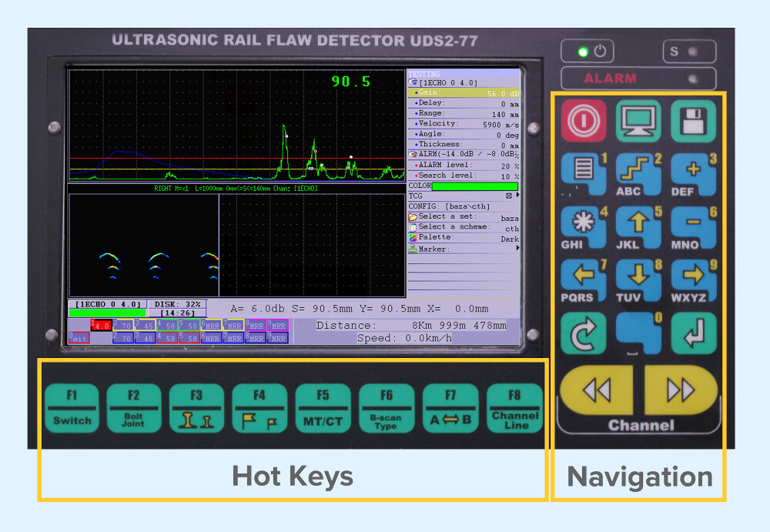Click the folder icon for Select a set

point(413,216)
